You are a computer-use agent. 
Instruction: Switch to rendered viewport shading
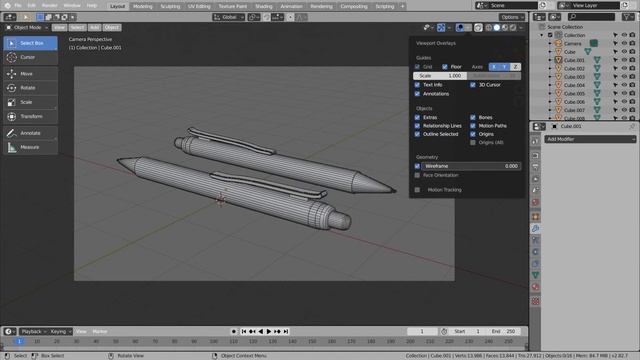point(513,27)
